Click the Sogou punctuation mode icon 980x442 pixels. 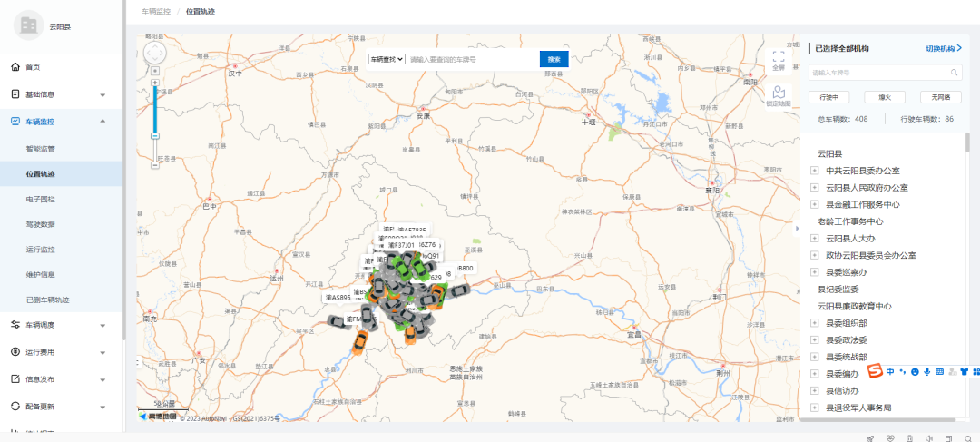click(903, 371)
